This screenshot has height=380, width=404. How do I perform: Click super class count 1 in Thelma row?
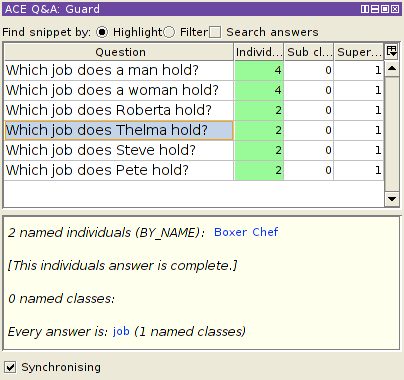point(359,130)
